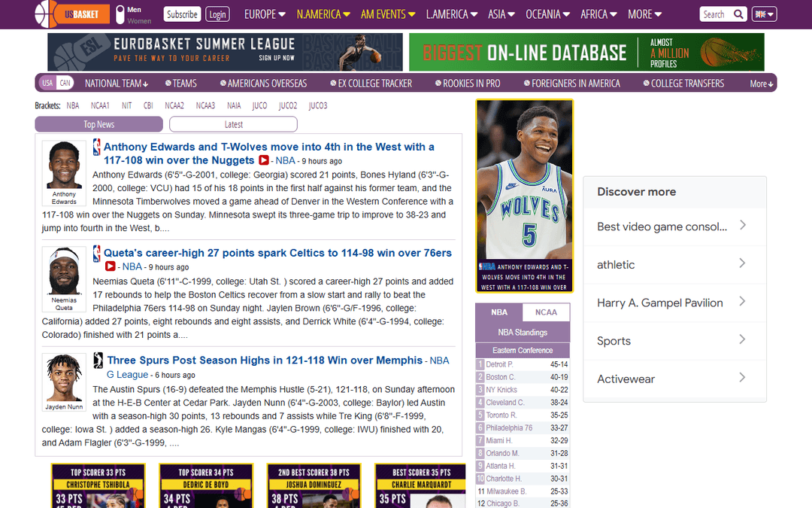Open the Biggest On-line Database banner

[x=586, y=52]
